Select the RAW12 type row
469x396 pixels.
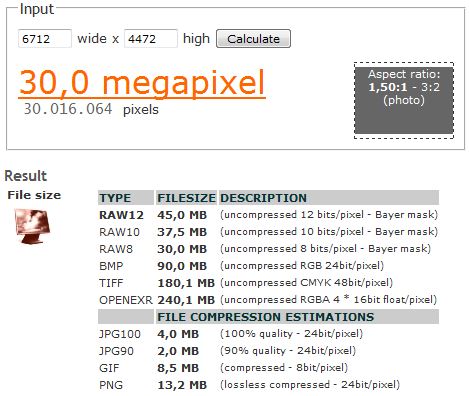pos(268,215)
